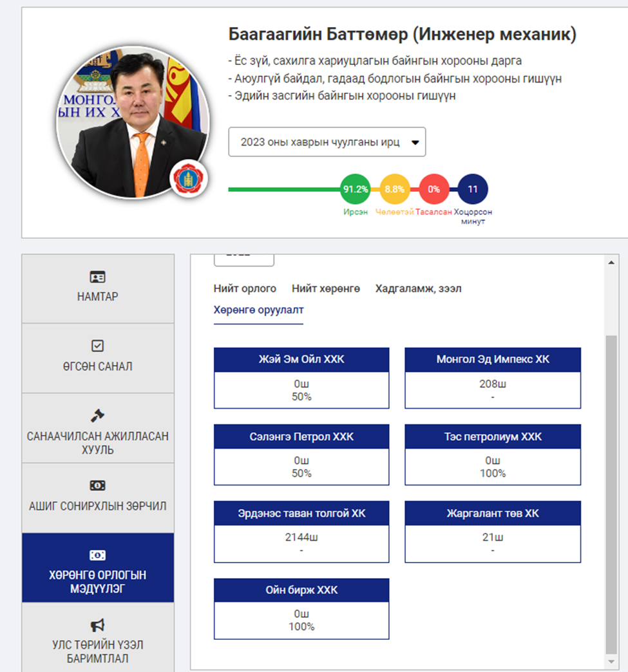Switch to the Нийт хөрөнгө tab
Screen dimensions: 628x672
(326, 288)
